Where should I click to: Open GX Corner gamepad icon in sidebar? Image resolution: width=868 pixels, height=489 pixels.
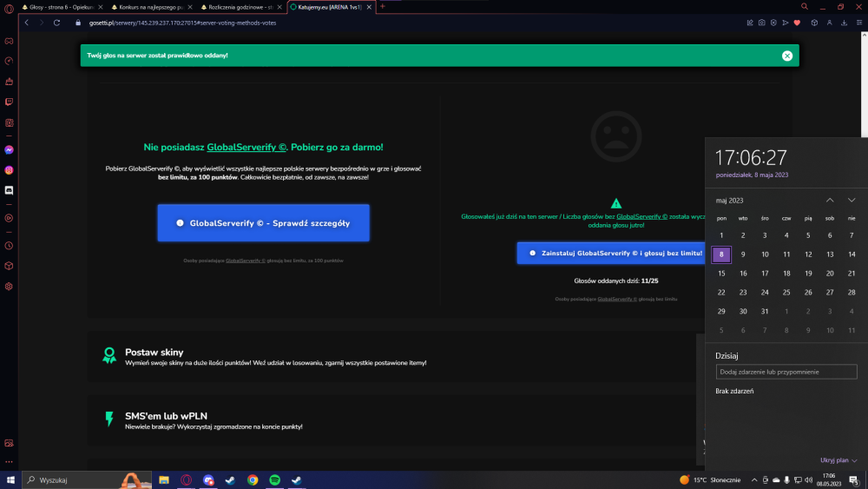tap(9, 41)
